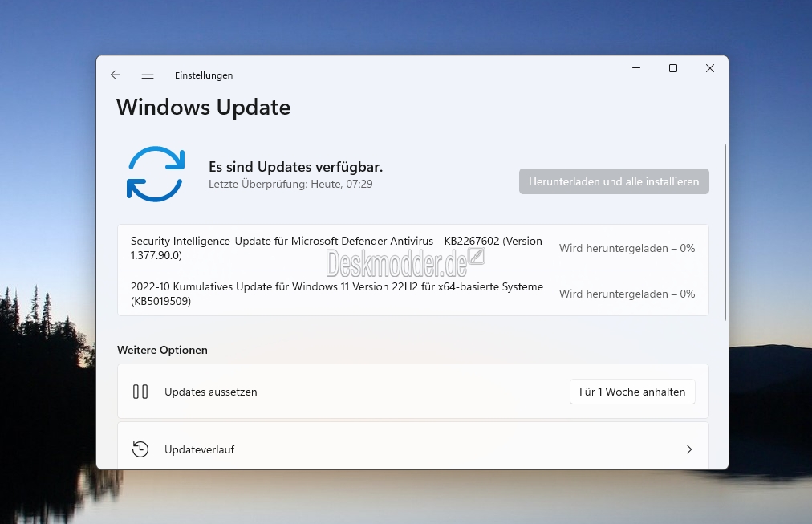This screenshot has height=524, width=812.
Task: Click the history clock icon beside Updateverlauf
Action: 140,449
